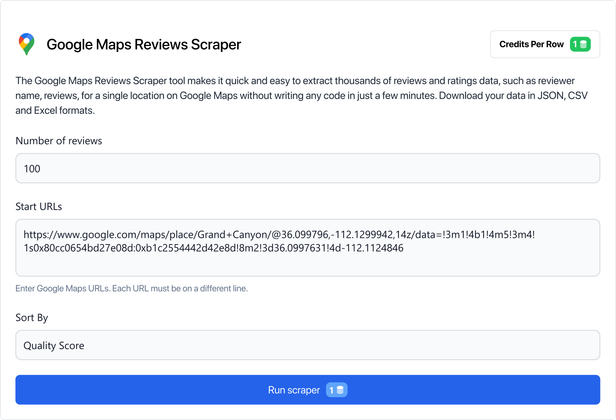Screen dimensions: 616x420
Task: Select the Quality Score sort value
Action: 54,345
